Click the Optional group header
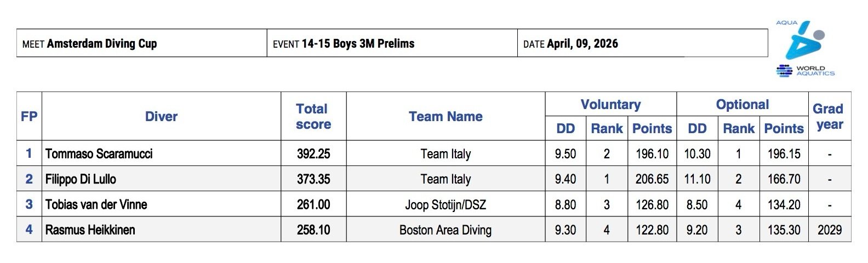 [742, 104]
